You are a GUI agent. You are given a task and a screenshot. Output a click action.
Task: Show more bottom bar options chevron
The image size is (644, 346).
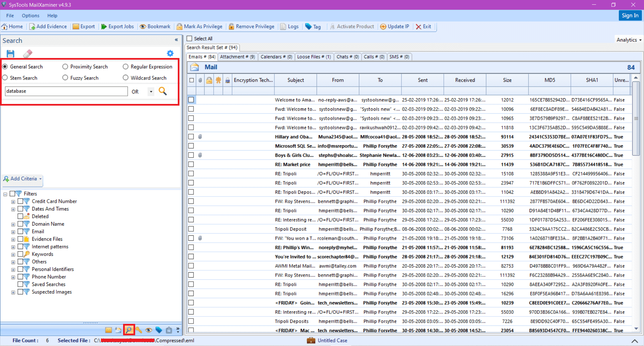(178, 330)
